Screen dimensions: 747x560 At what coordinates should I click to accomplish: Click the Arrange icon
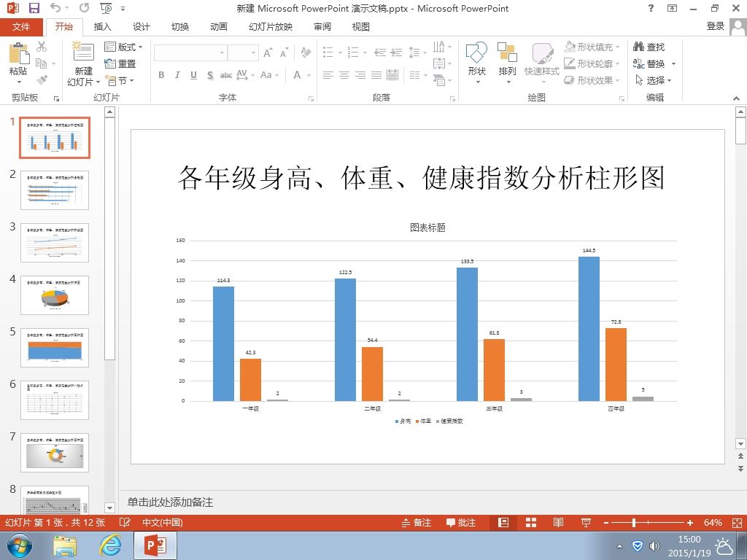pyautogui.click(x=507, y=52)
